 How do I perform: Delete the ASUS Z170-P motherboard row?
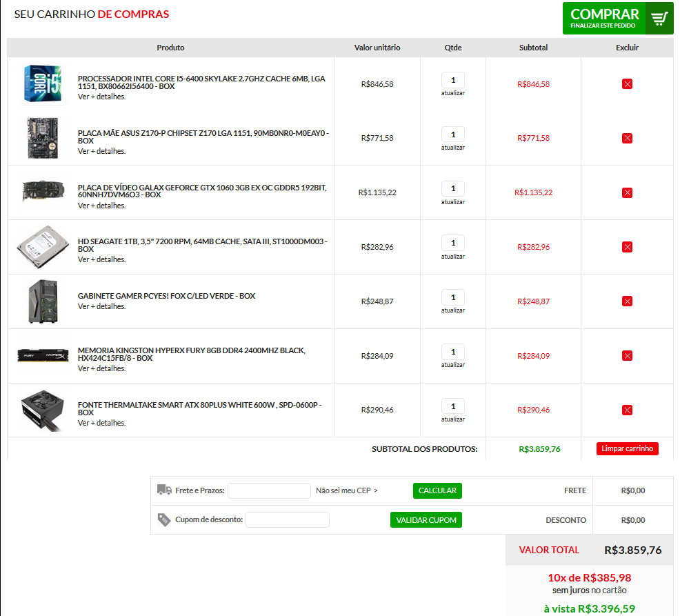click(627, 138)
